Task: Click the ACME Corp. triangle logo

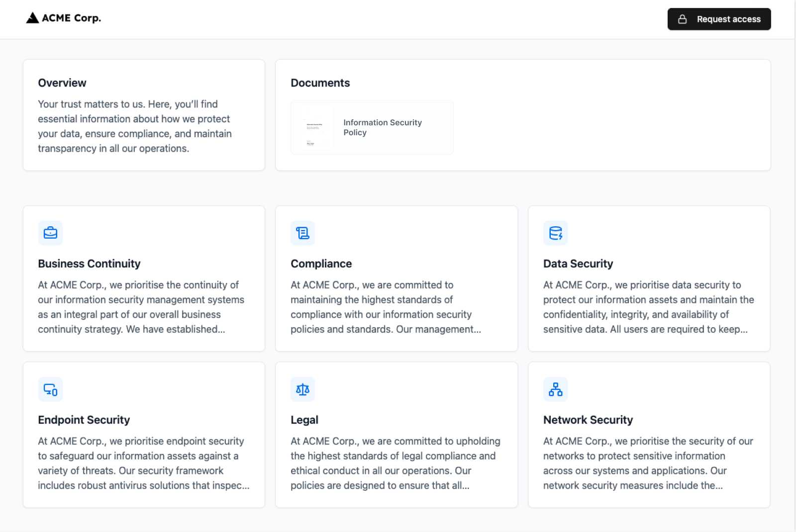Action: [33, 18]
